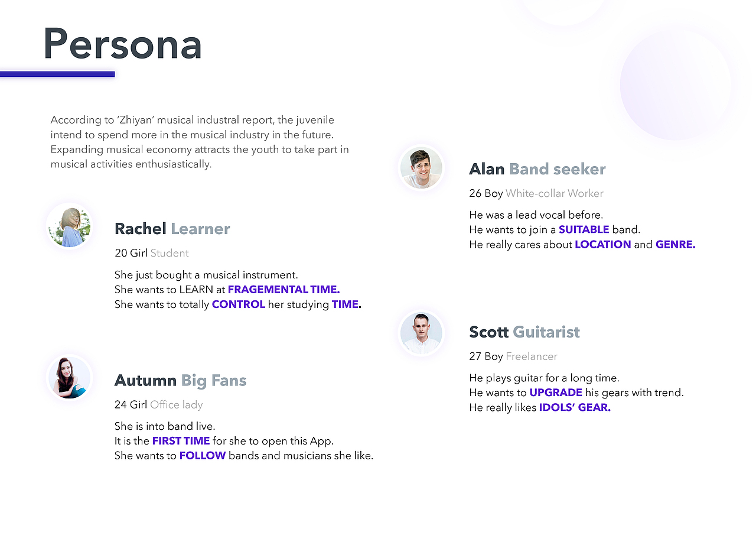
Task: Click the Persona page title
Action: point(122,44)
